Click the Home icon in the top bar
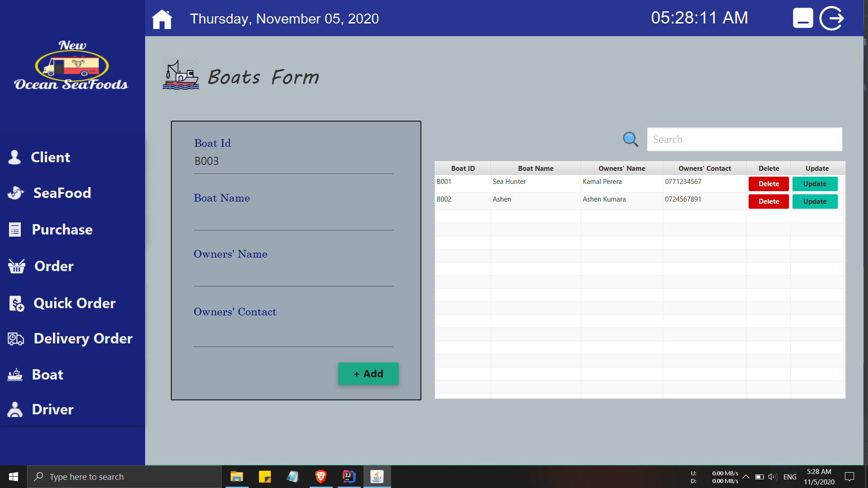The image size is (868, 488). [162, 19]
